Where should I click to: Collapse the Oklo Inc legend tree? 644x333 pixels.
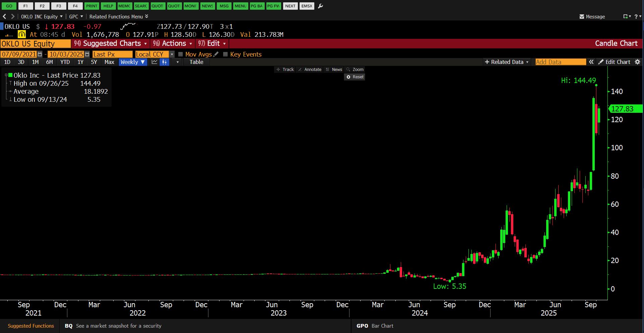(x=6, y=75)
